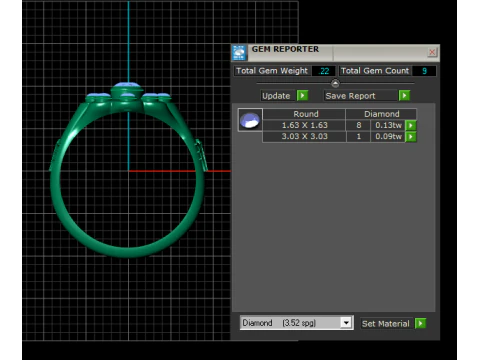Collapse panel with the small up-arrow handle
This screenshot has width=480, height=360.
coord(335,83)
